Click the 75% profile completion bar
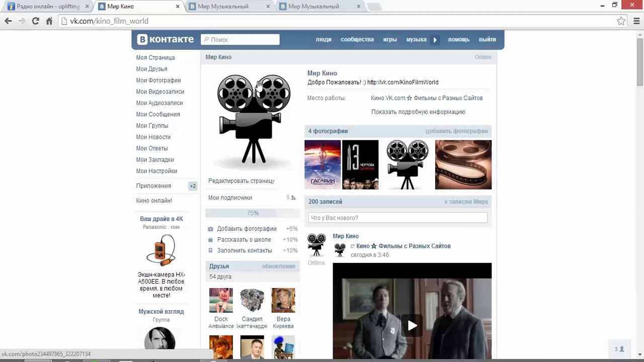644x362 pixels. (x=253, y=213)
